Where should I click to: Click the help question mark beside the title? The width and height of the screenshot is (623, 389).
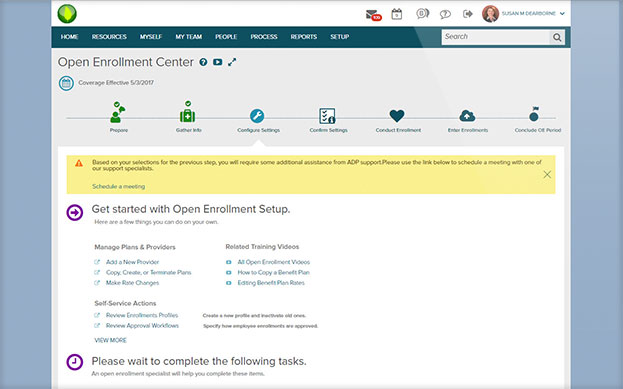(x=203, y=62)
